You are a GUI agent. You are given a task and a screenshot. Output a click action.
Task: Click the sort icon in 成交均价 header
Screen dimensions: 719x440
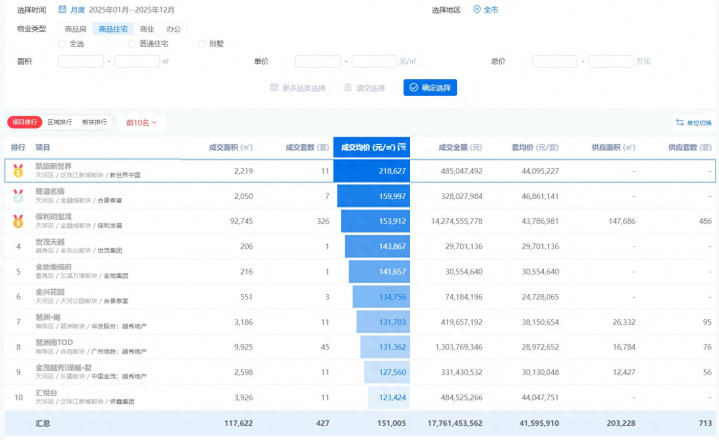[402, 148]
